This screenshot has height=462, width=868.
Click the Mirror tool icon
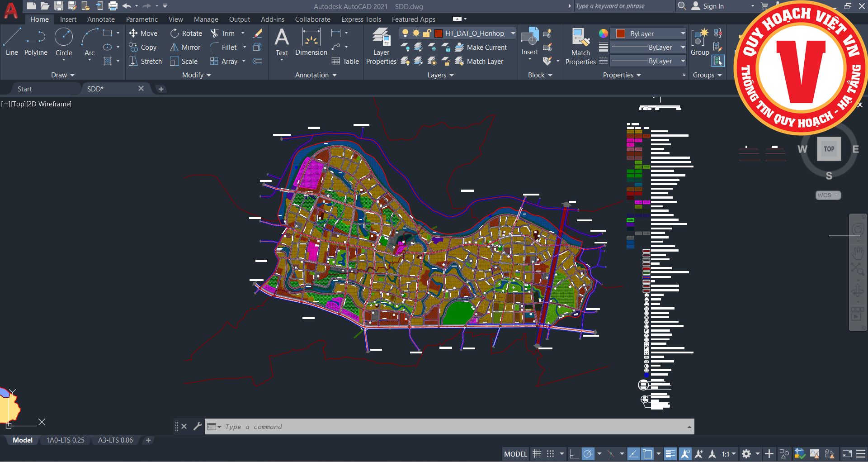click(x=174, y=48)
